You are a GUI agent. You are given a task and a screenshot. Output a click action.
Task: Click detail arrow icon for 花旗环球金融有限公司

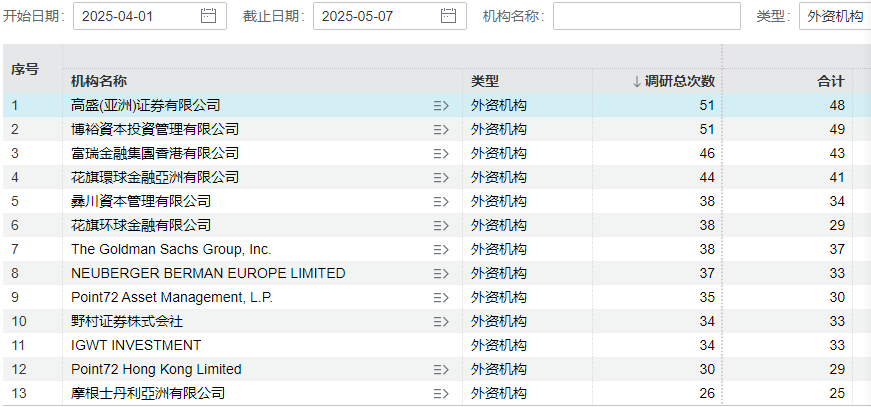pos(441,225)
